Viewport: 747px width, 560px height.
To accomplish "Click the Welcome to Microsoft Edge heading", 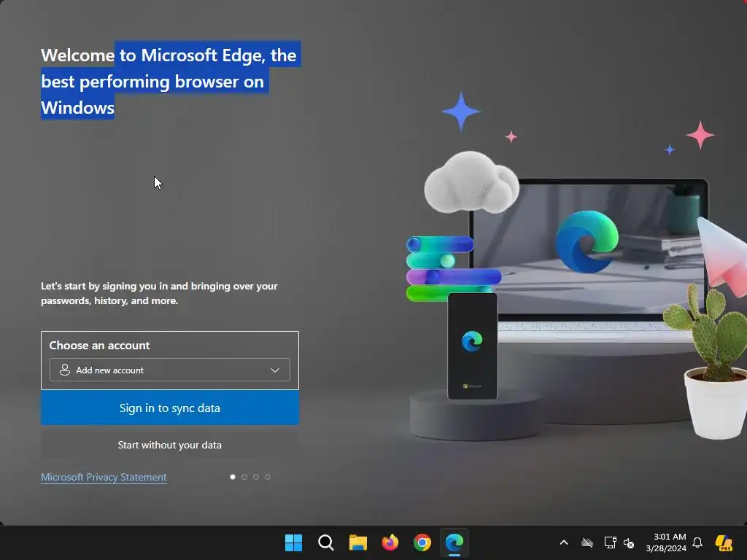I will [170, 81].
